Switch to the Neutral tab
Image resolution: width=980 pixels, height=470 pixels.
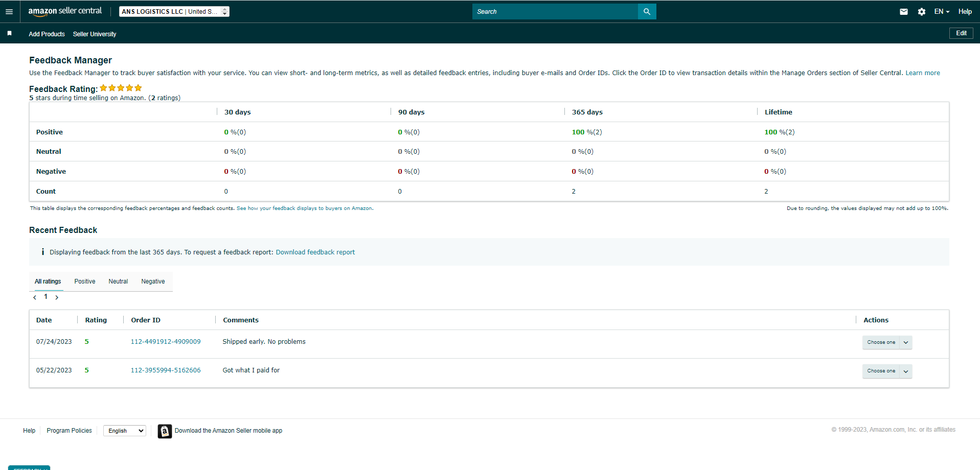coord(118,281)
